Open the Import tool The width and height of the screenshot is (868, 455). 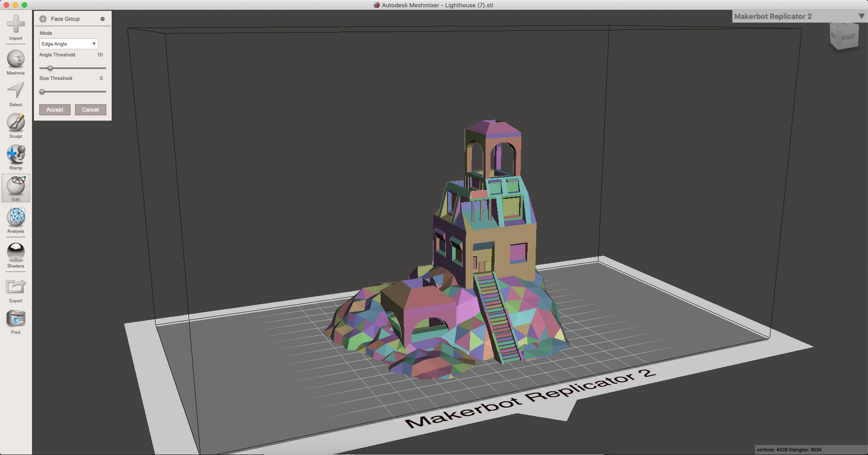[x=16, y=27]
